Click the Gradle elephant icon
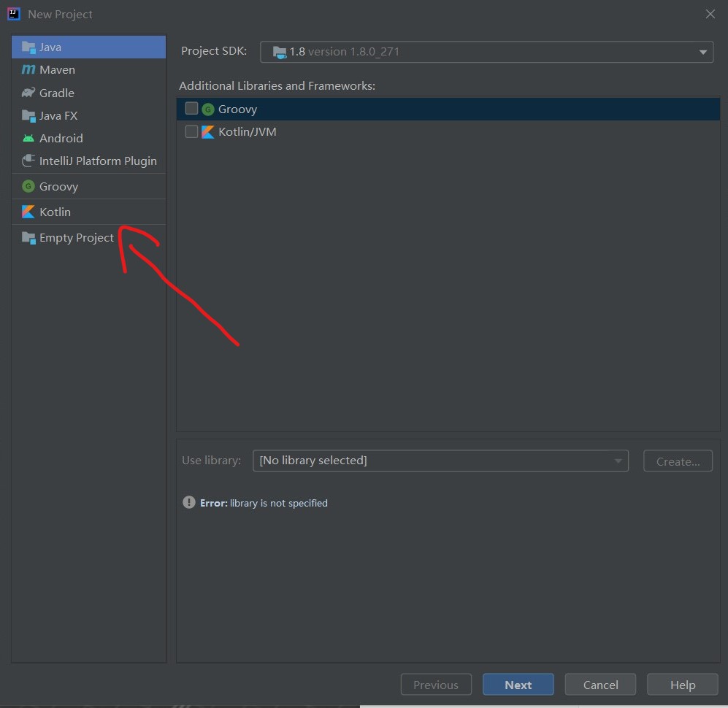 pyautogui.click(x=28, y=92)
